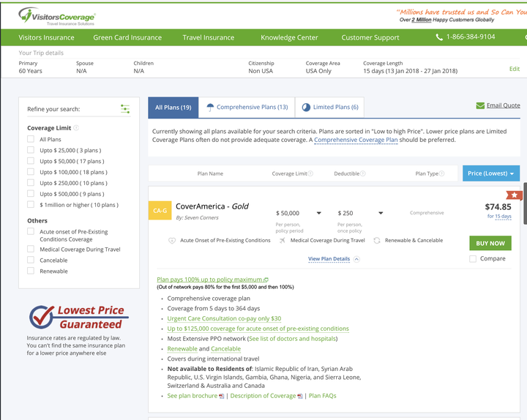Open the $ 250 deductible dropdown
This screenshot has width=527, height=420.
coord(360,213)
